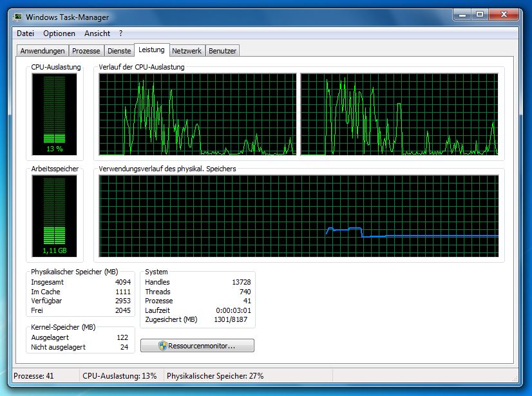Click the Threads value 740

(245, 292)
